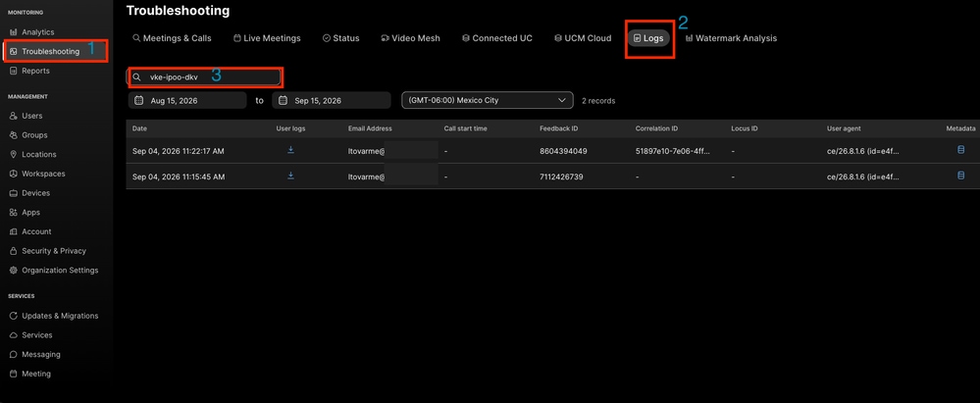Open the start date picker Aug 15, 2026

pyautogui.click(x=187, y=100)
